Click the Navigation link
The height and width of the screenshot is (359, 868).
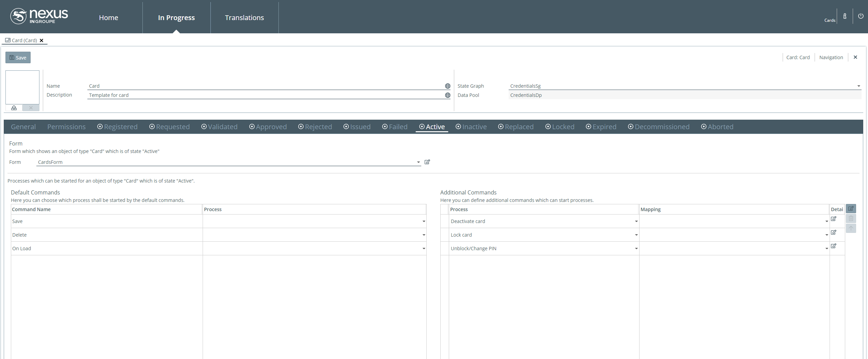[831, 57]
